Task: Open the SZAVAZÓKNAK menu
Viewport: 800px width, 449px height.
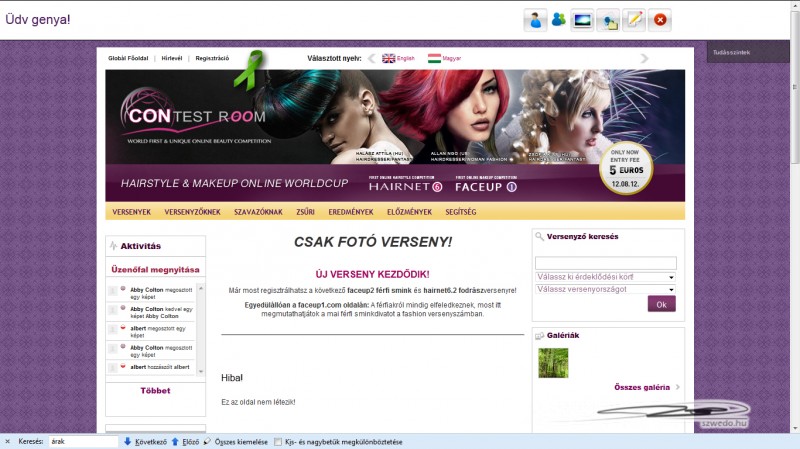Action: point(258,212)
